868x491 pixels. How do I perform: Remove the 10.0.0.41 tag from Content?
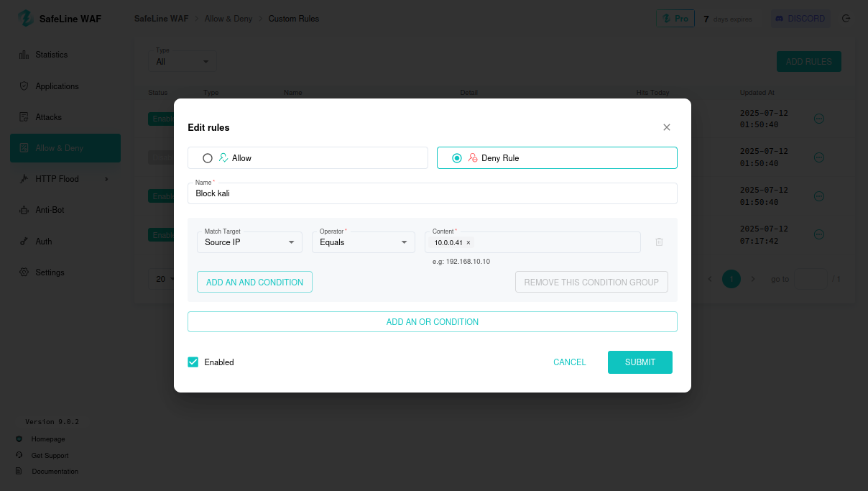468,243
